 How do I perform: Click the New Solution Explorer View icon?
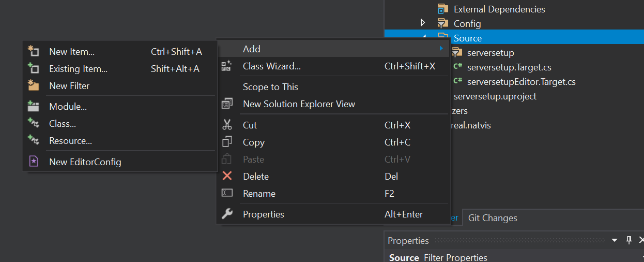point(227,104)
